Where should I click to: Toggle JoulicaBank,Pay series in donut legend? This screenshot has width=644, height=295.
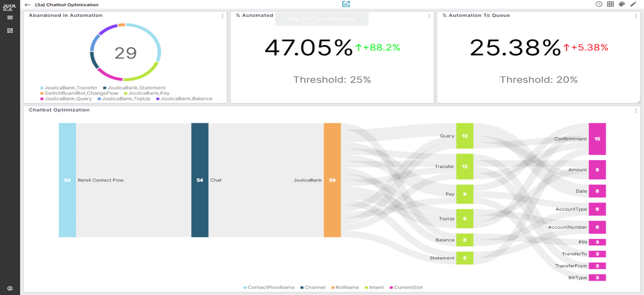146,93
